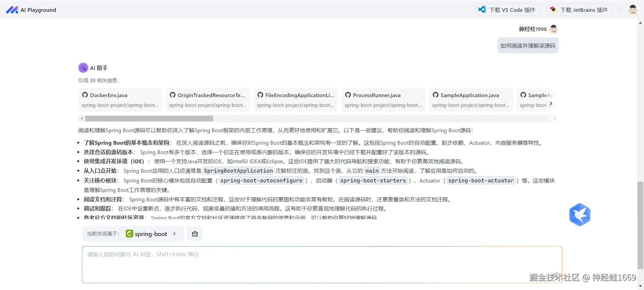
Task: Focus the AI chat question input box
Action: click(322, 265)
